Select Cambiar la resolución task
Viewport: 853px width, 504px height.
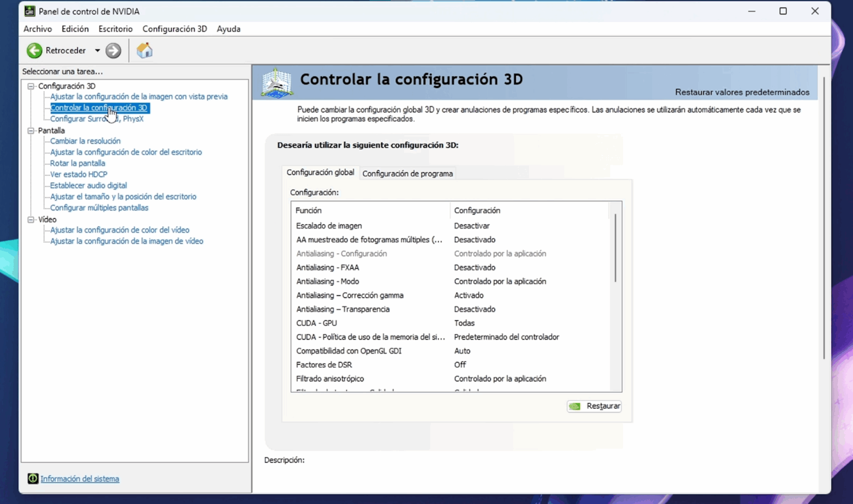[x=85, y=141]
